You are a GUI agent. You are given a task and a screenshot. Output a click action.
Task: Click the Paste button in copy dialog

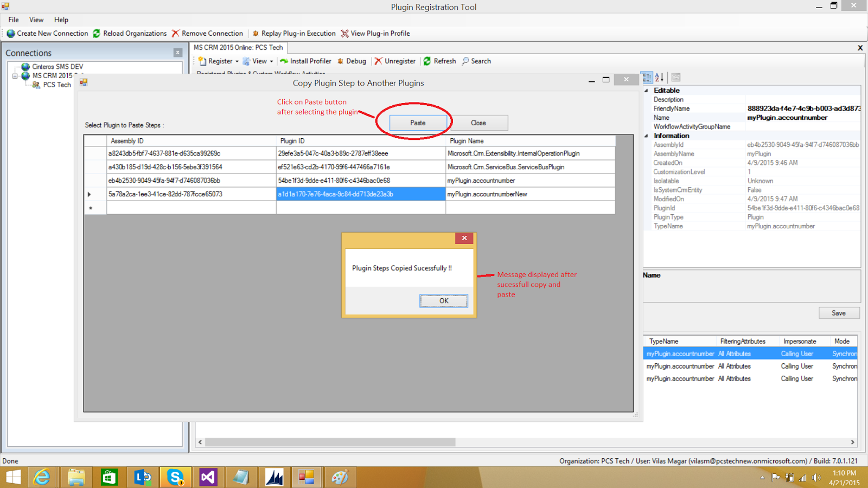tap(417, 123)
